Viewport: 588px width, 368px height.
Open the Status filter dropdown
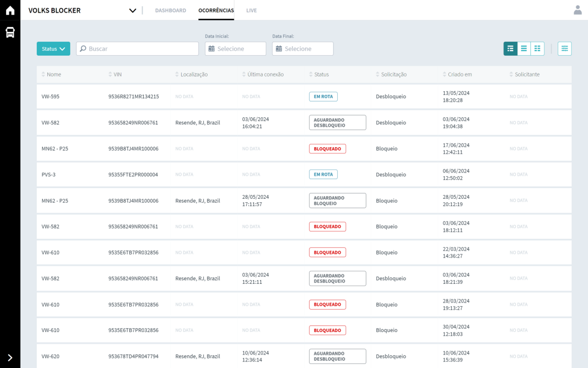coord(53,49)
